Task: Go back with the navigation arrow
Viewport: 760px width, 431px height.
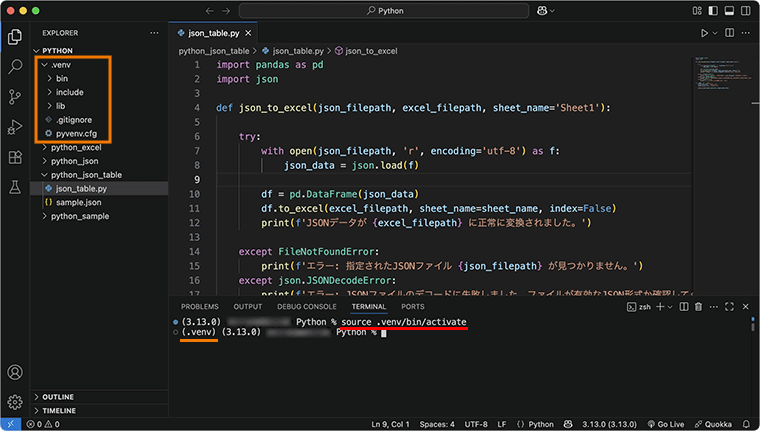Action: (x=209, y=11)
